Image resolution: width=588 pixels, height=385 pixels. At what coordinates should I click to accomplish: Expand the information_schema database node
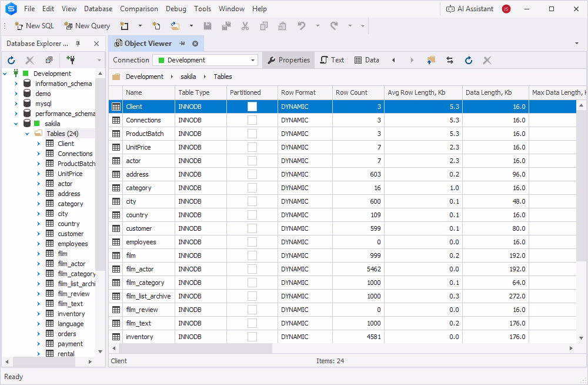click(16, 84)
